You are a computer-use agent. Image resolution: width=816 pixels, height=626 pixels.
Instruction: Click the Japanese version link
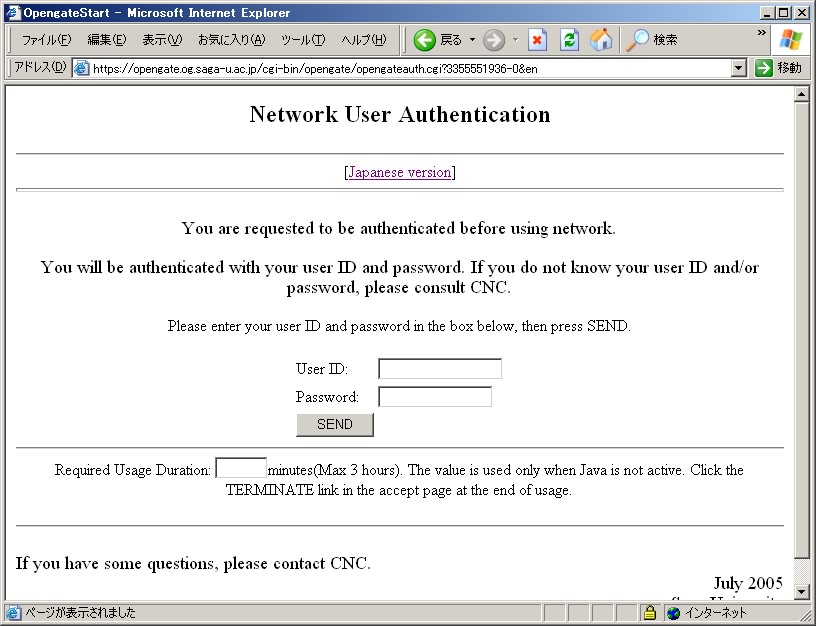pyautogui.click(x=400, y=172)
